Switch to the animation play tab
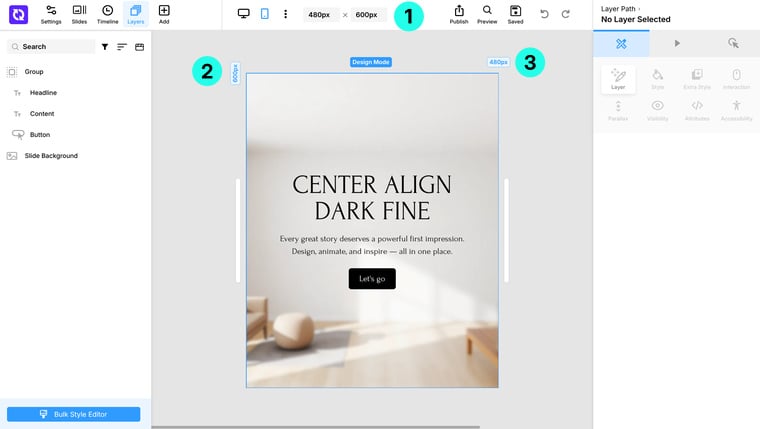Screen dimensions: 760x429 tap(677, 44)
